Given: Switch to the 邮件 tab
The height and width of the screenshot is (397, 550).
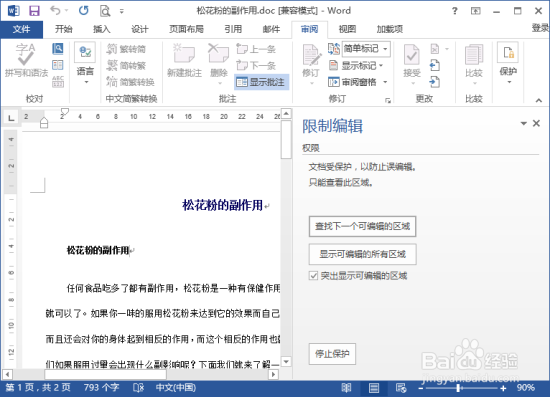Looking at the screenshot, I should point(271,29).
